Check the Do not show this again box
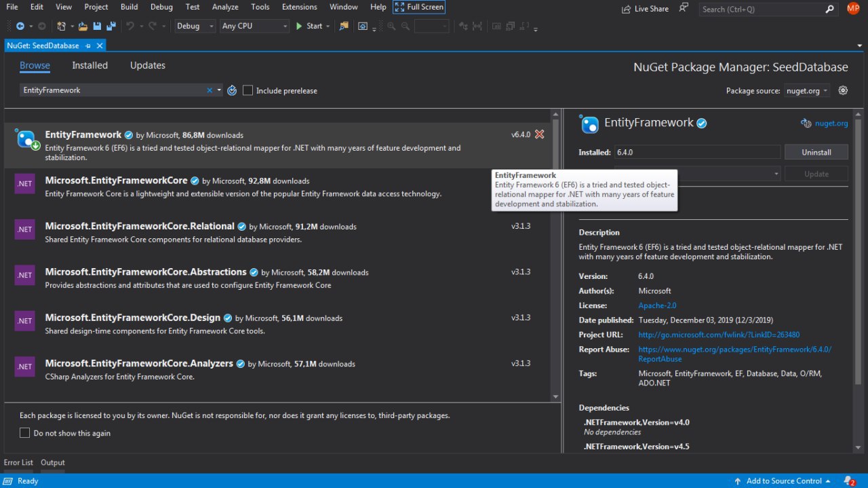The image size is (868, 488). [24, 433]
